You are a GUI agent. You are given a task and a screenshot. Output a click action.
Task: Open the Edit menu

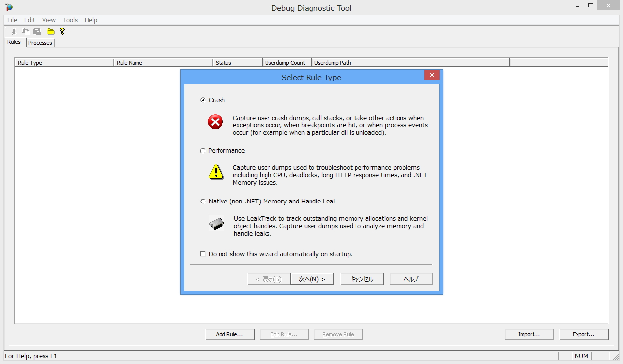pyautogui.click(x=30, y=20)
